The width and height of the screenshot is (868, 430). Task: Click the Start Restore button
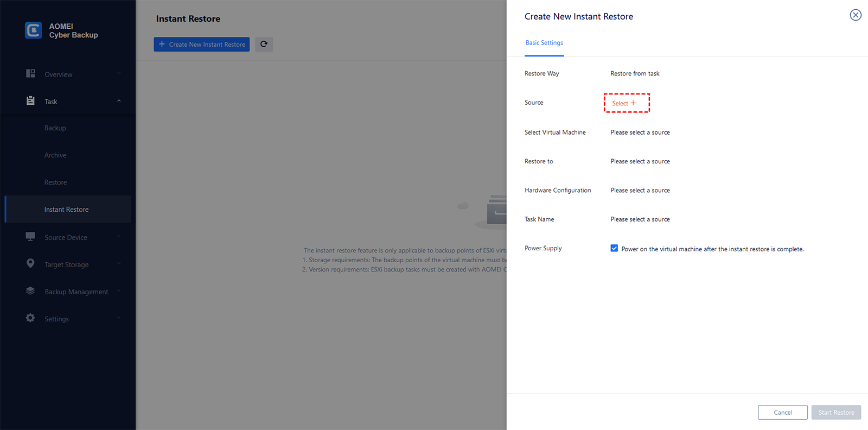(836, 413)
